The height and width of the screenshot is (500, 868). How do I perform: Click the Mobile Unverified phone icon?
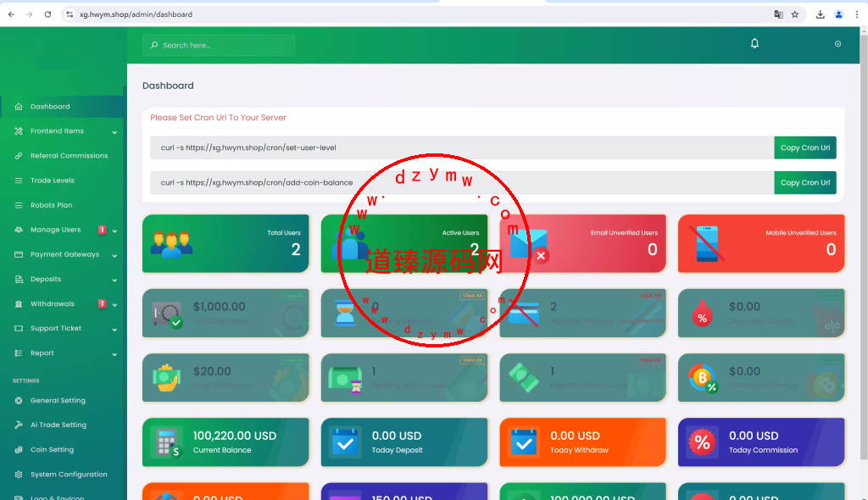click(x=707, y=243)
